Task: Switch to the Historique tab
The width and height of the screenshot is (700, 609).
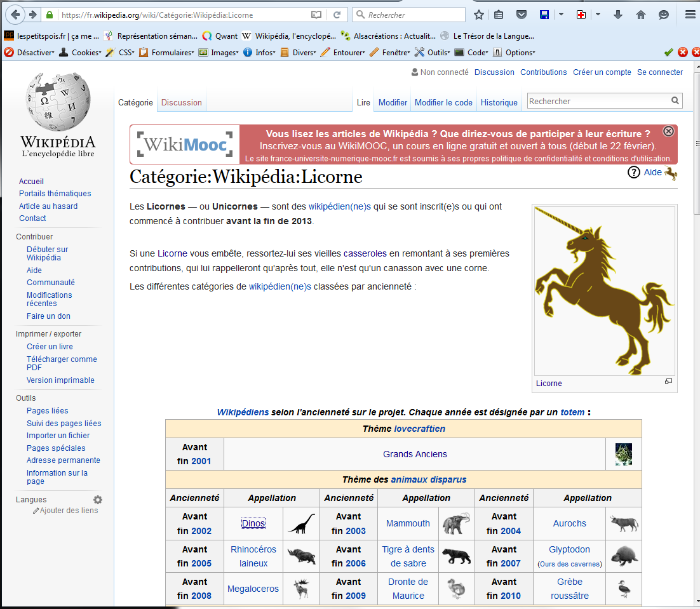Action: (x=499, y=102)
